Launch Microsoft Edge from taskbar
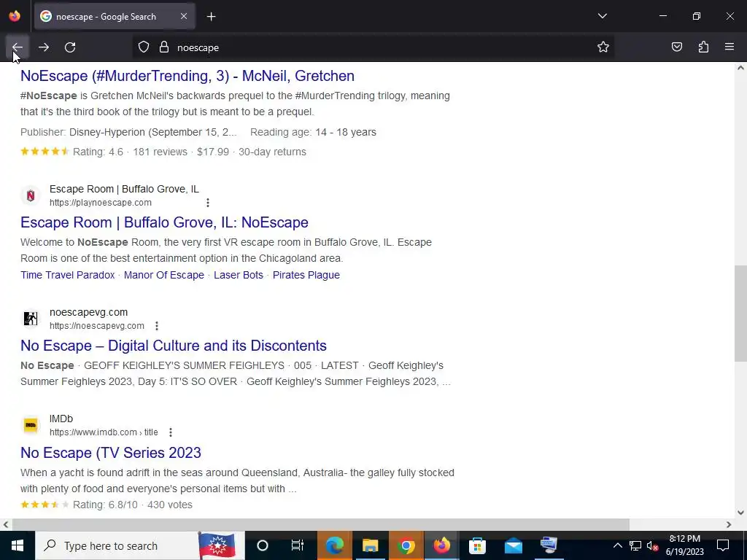Screen dimensions: 747x560 tap(334, 545)
